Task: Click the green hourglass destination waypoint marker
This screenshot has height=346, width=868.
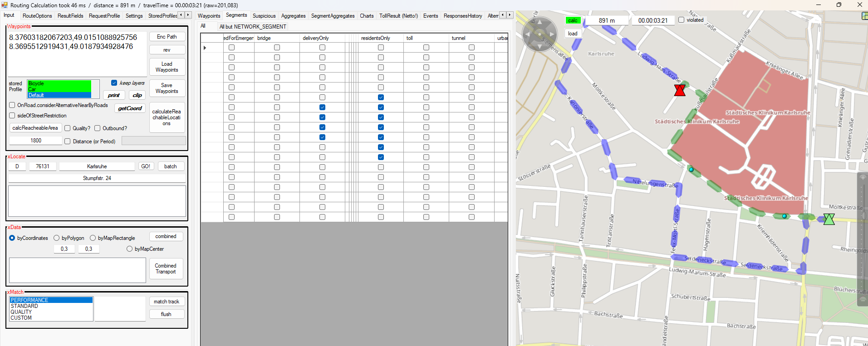Action: (829, 219)
